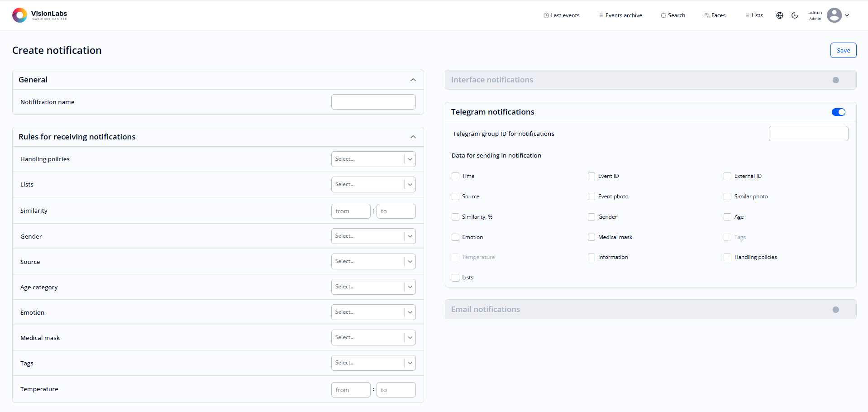Collapse the General section
This screenshot has width=868, height=412.
[413, 79]
